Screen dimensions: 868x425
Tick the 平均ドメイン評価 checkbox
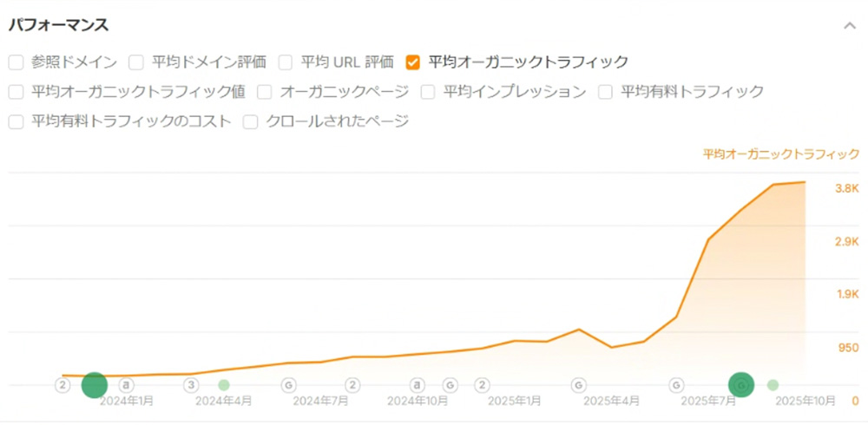(x=136, y=62)
